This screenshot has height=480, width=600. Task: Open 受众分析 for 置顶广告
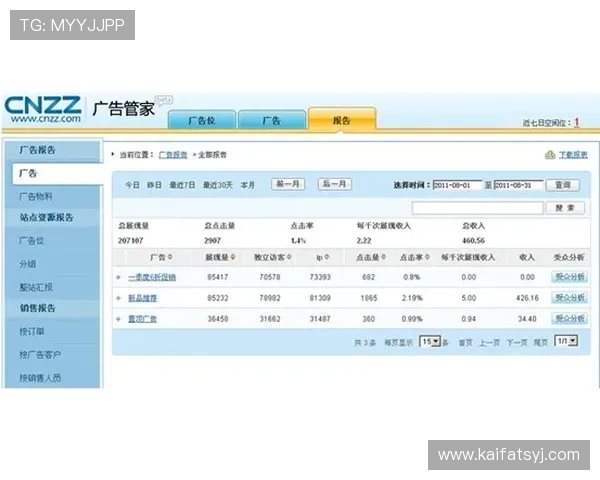pos(570,318)
